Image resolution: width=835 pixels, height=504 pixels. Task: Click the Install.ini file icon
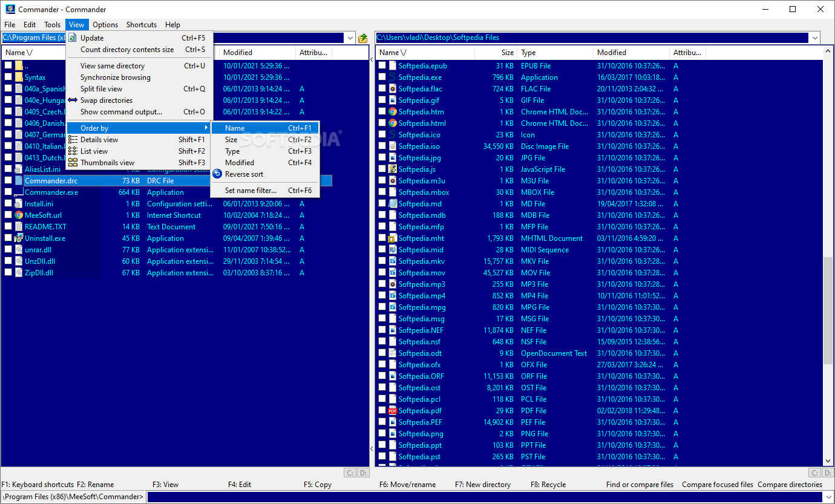click(x=19, y=204)
